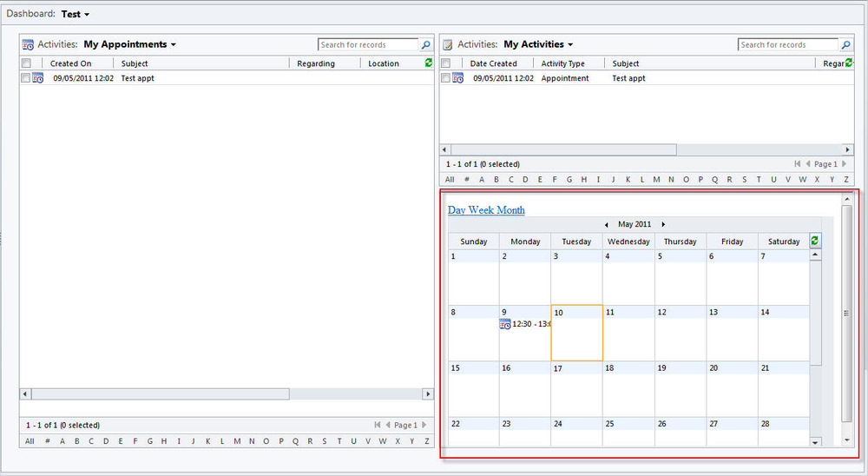The height and width of the screenshot is (476, 868).
Task: Click search icon in My Appointments panel
Action: pyautogui.click(x=426, y=45)
